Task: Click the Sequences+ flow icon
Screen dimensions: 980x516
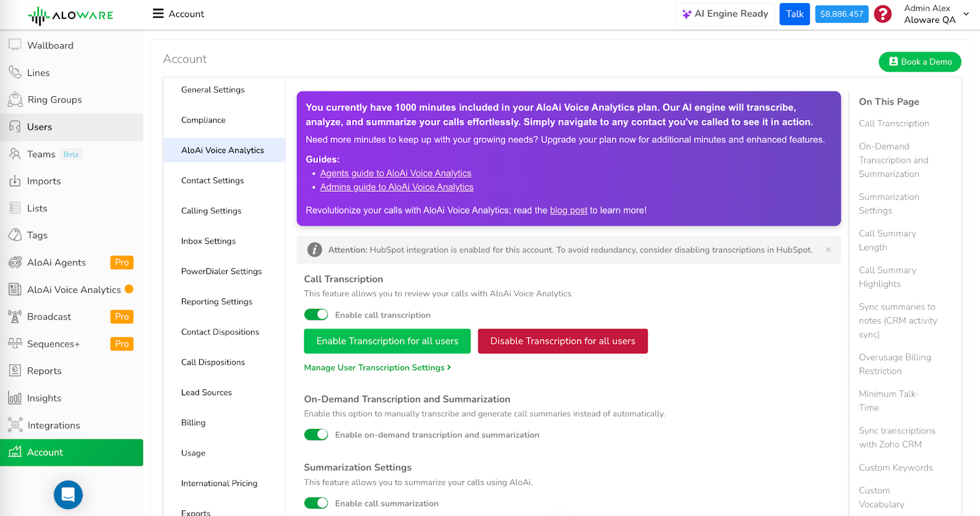Action: point(15,343)
